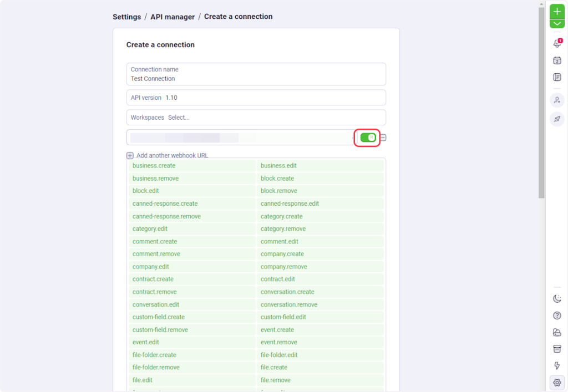Click the rocket icon in sidebar

click(557, 119)
